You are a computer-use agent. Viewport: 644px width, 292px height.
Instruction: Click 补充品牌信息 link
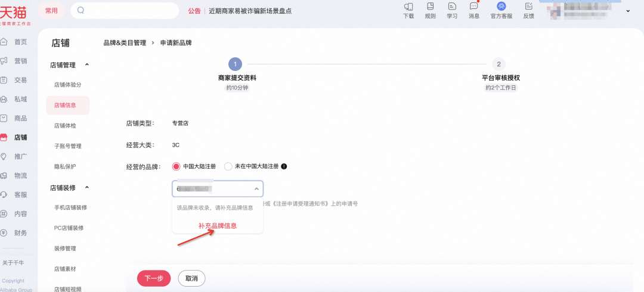[x=218, y=226]
